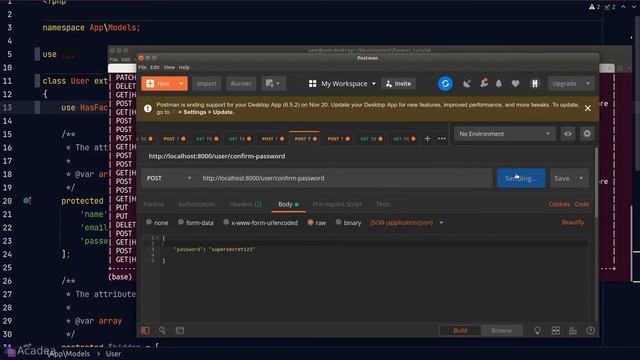Open manage environments gear icon
Screen dimensions: 640x360
pos(587,133)
